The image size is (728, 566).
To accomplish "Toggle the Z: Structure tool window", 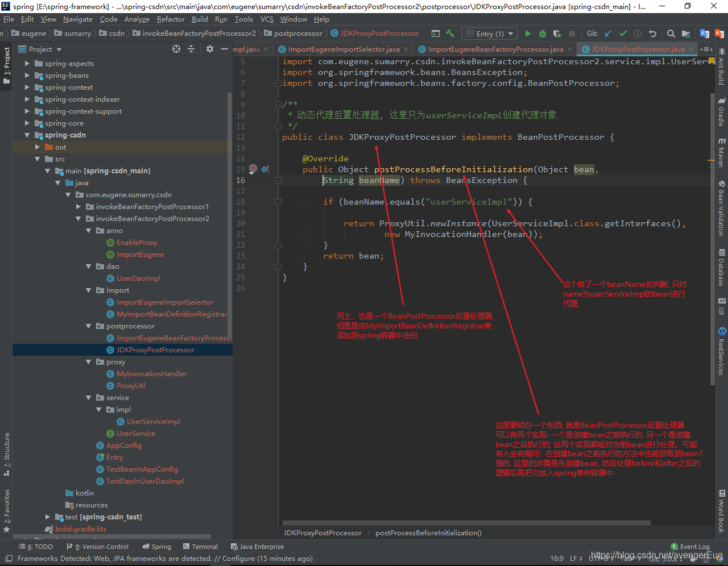I will [x=6, y=455].
